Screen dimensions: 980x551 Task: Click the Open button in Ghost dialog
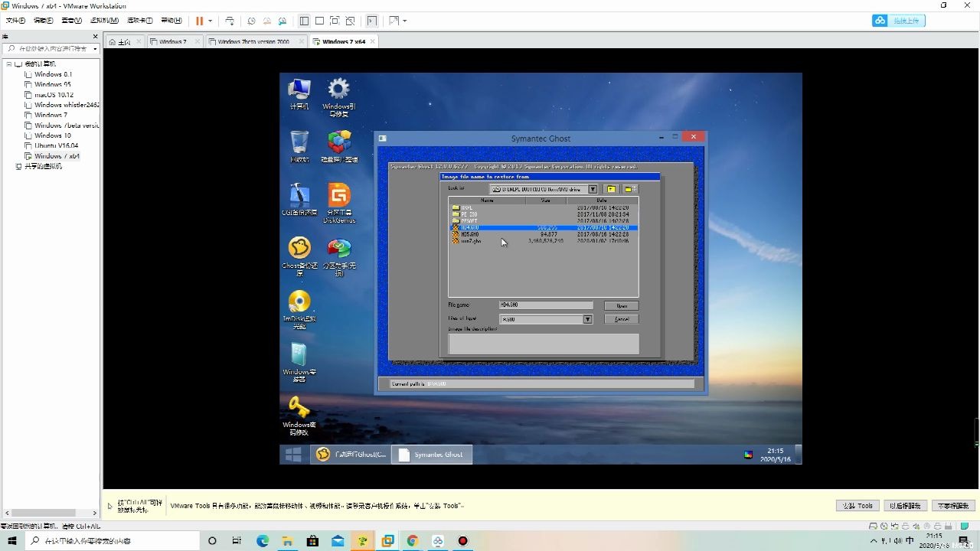point(622,305)
